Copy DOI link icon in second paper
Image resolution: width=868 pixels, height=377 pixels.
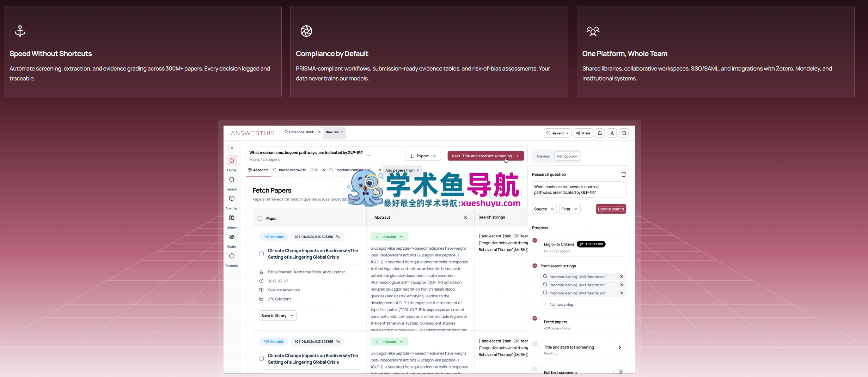pyautogui.click(x=338, y=341)
